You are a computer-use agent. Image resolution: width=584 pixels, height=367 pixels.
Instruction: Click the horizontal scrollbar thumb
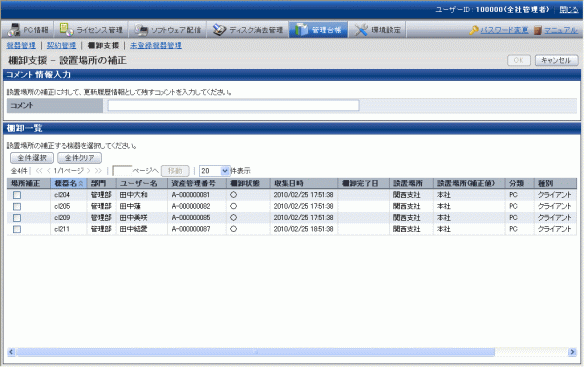click(255, 352)
